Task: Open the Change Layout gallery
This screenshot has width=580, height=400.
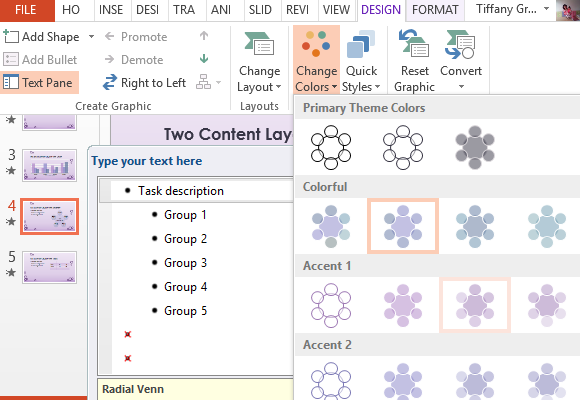Action: click(x=259, y=61)
